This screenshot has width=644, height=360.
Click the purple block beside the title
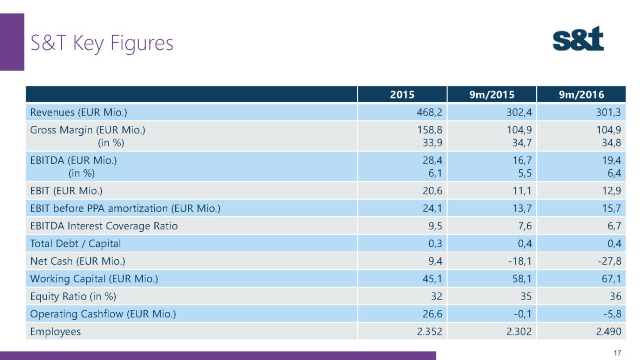[12, 42]
